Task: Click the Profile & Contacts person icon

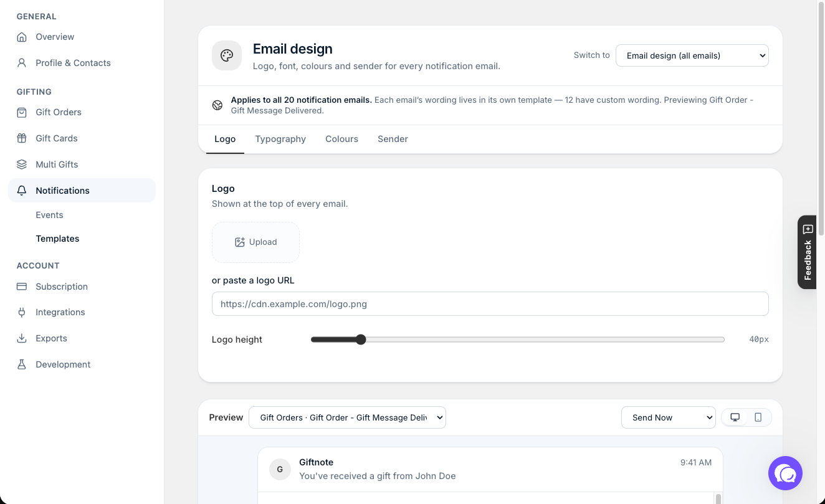Action: 22,63
